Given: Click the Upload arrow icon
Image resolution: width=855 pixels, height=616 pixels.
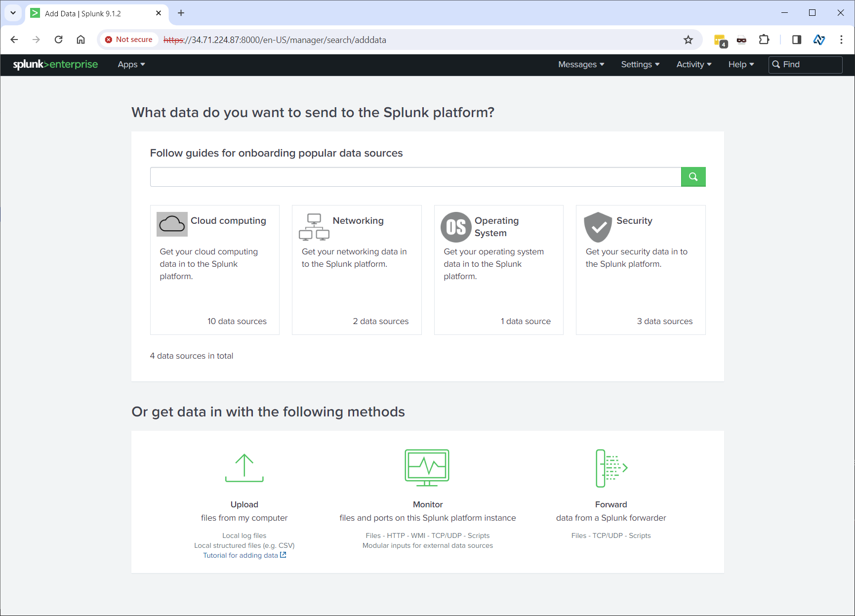Looking at the screenshot, I should (x=244, y=467).
